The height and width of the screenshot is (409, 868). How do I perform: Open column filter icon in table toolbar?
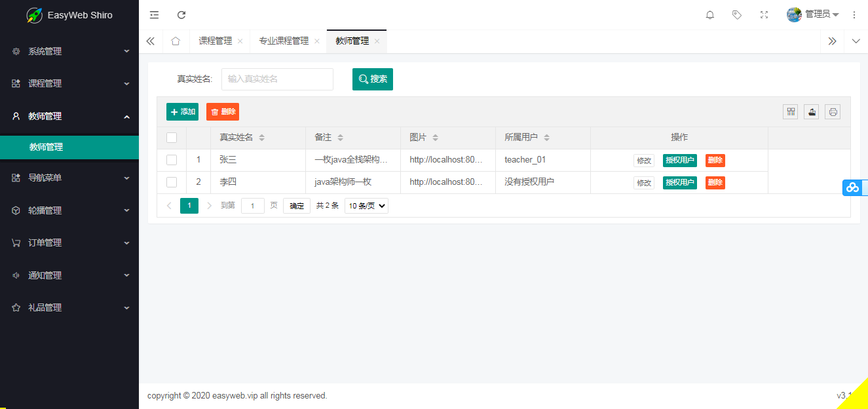(x=791, y=112)
